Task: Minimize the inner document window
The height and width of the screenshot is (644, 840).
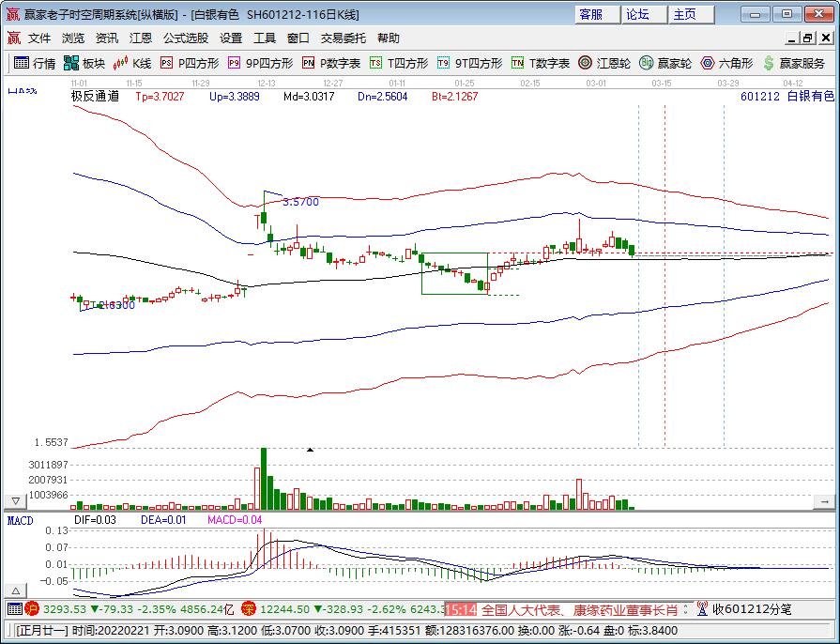Action: pos(792,38)
